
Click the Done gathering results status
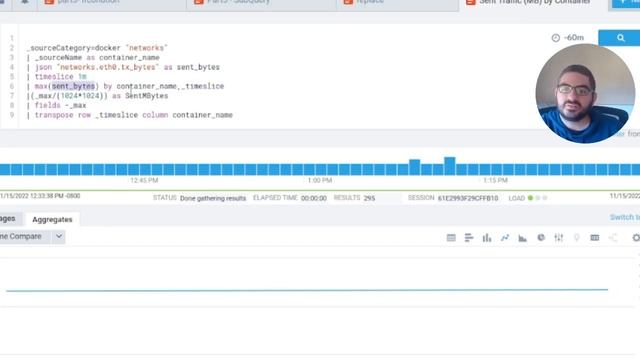click(x=213, y=198)
